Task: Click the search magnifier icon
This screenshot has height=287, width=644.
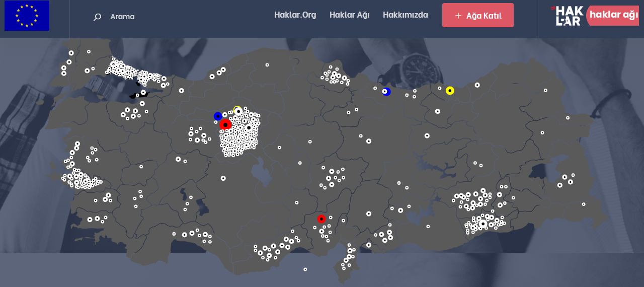Action: (97, 17)
